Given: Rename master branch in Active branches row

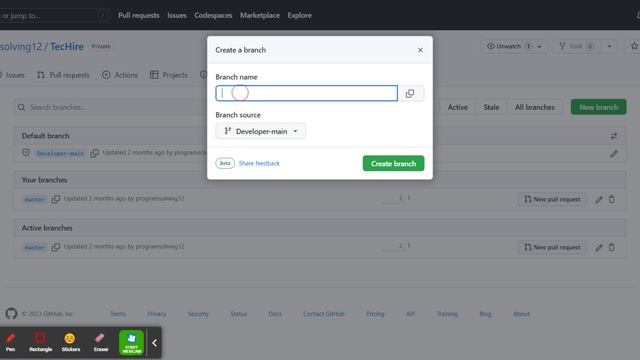Looking at the screenshot, I should click(x=599, y=247).
